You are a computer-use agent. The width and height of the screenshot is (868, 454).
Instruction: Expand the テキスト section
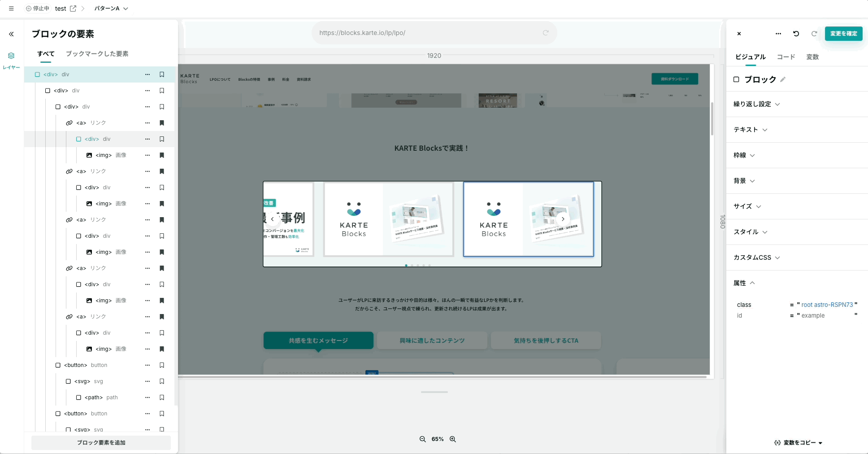tap(751, 130)
